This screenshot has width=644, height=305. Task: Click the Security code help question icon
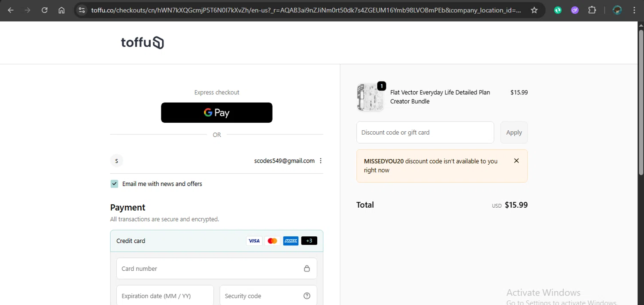(x=307, y=296)
